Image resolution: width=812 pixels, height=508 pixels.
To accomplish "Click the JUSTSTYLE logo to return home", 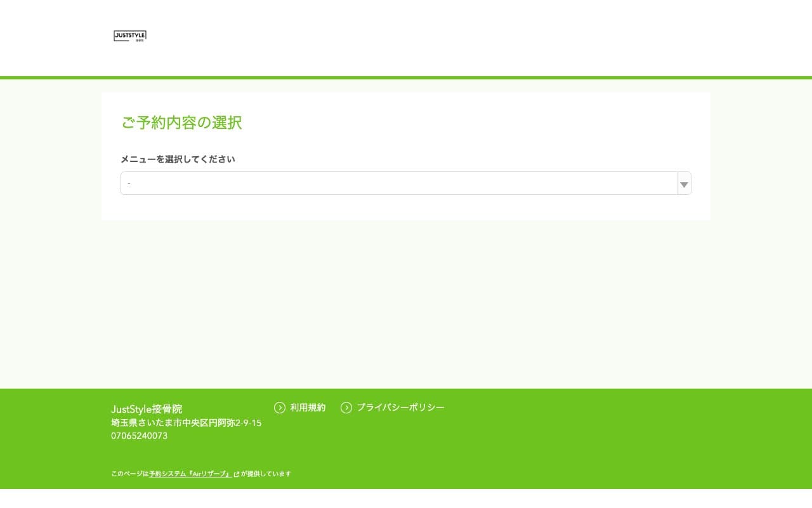I will tap(130, 36).
